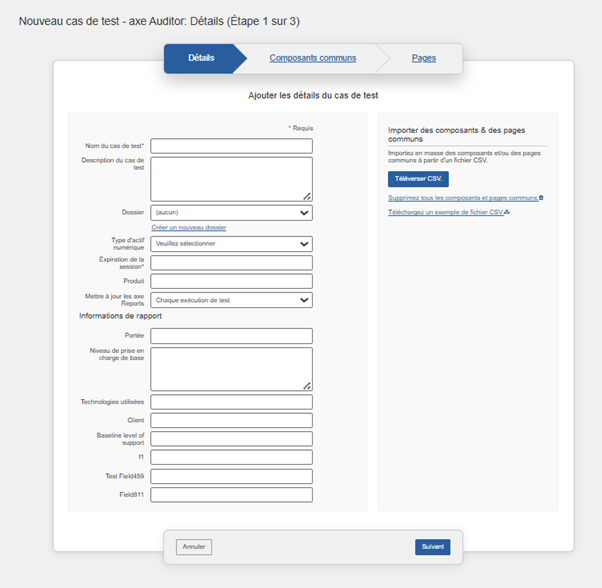Click the trash icon after Supprimez link
This screenshot has height=588, width=602.
pos(541,198)
